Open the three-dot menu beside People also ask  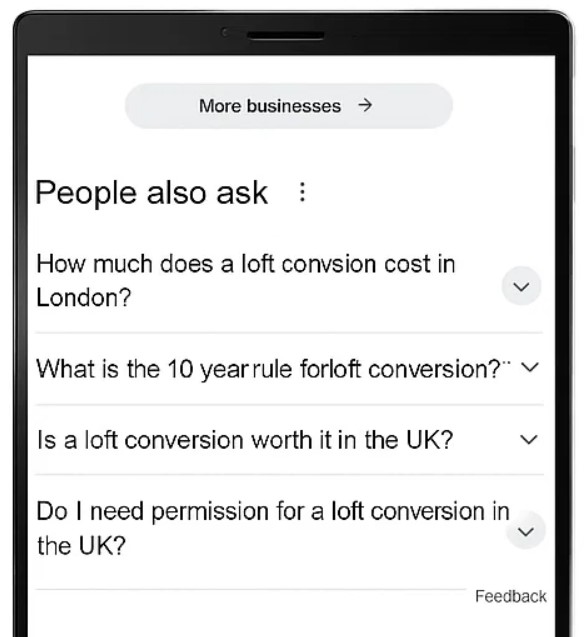(x=302, y=192)
